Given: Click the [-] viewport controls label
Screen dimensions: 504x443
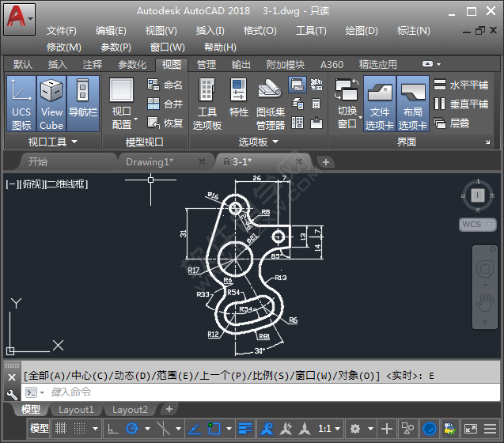Looking at the screenshot, I should [11, 184].
